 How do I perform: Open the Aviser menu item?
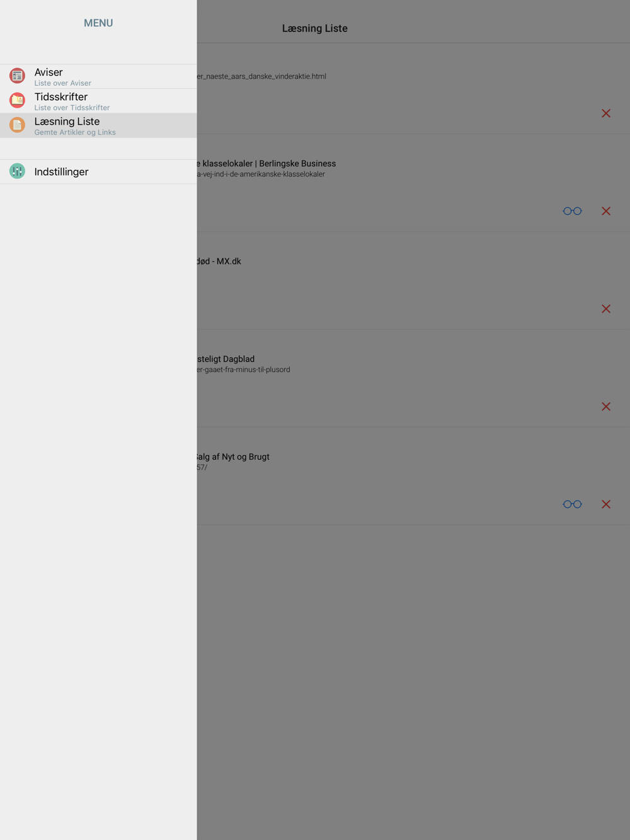pos(98,76)
